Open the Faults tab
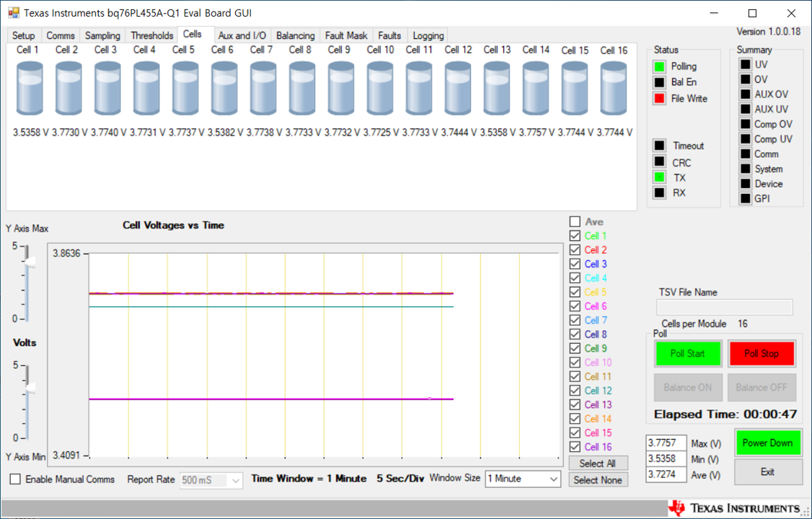 pos(389,36)
